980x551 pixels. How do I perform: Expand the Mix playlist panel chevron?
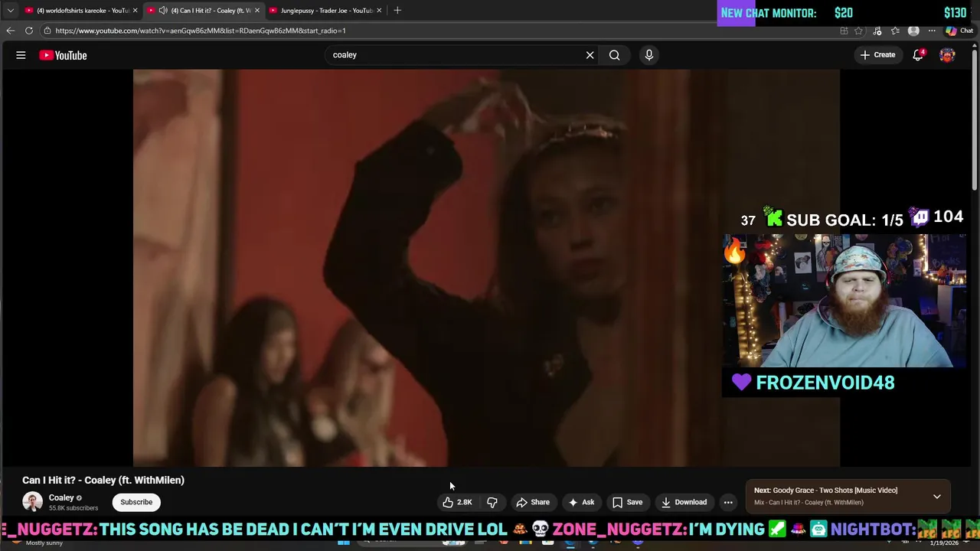point(936,497)
